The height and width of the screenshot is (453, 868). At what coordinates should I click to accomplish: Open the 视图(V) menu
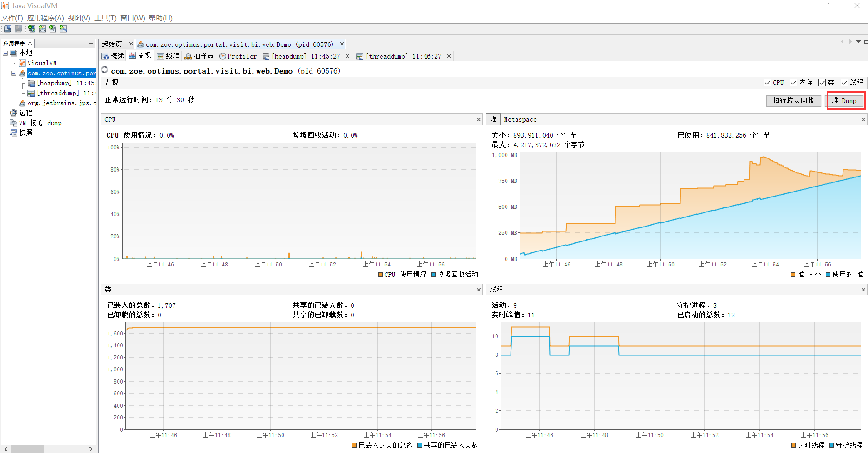point(79,18)
